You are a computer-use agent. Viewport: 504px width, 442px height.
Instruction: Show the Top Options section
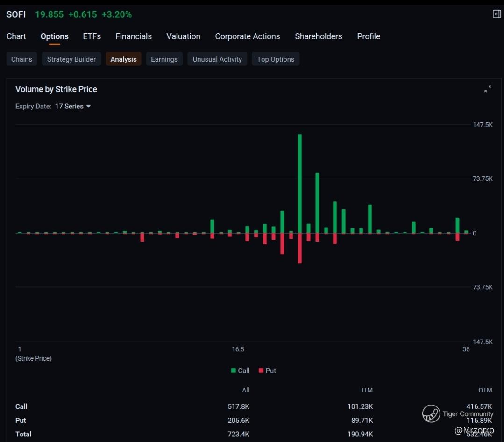click(276, 59)
